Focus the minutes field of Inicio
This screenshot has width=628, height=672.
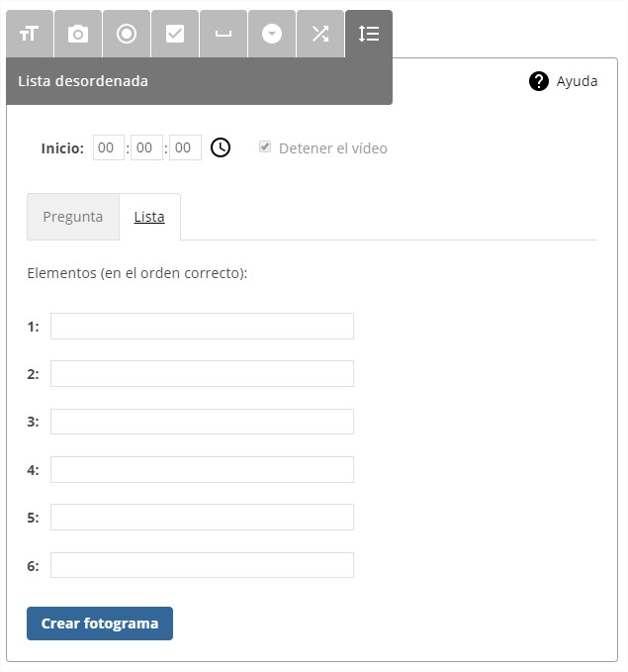coord(146,148)
